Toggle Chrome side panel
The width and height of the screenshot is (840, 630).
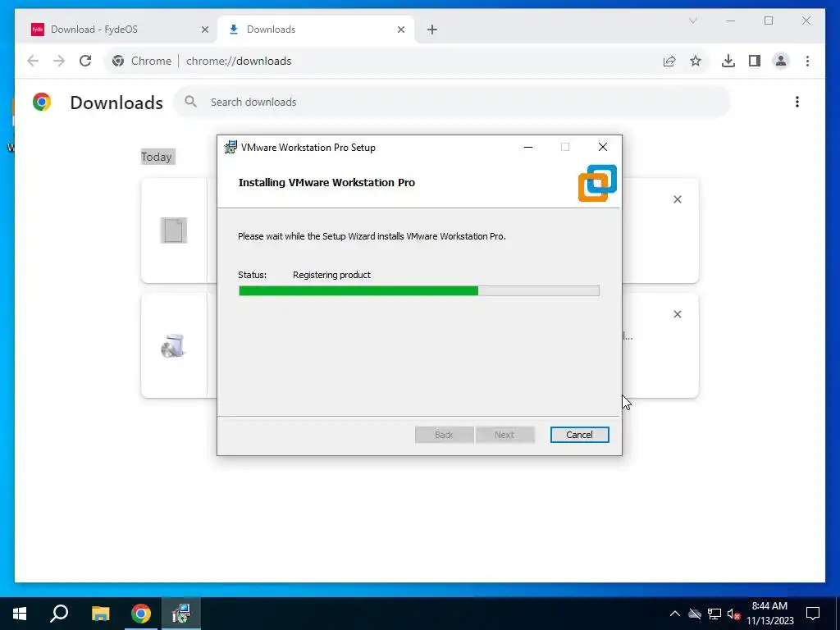click(755, 61)
